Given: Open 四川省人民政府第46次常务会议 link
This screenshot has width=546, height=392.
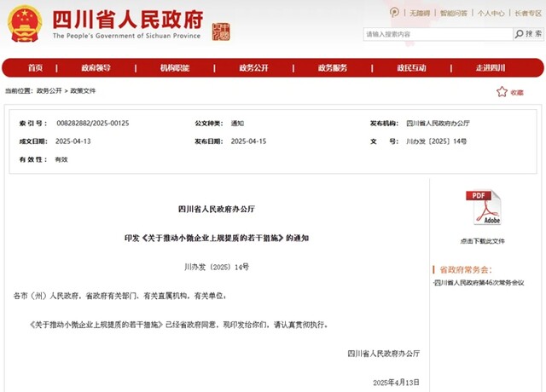Looking at the screenshot, I should (x=479, y=282).
